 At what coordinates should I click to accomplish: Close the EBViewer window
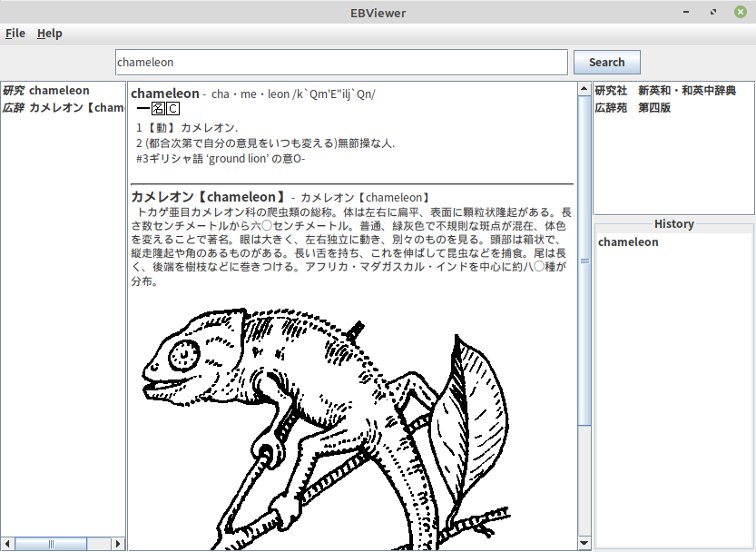741,12
